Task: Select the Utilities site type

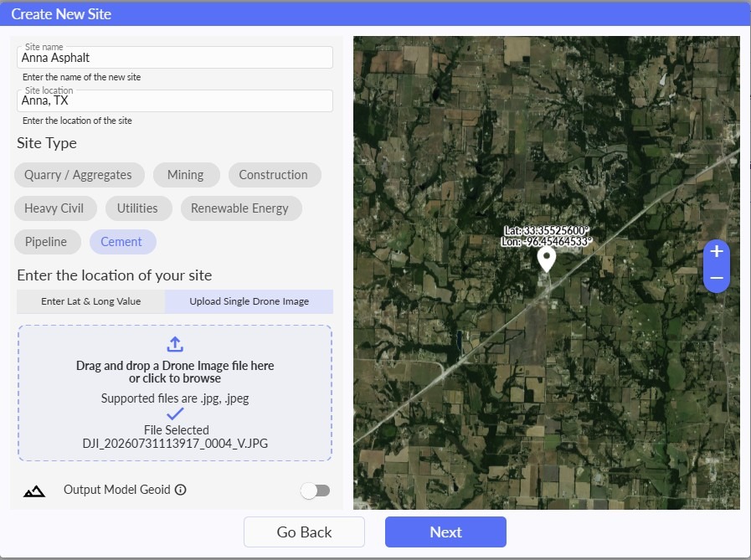Action: tap(138, 208)
